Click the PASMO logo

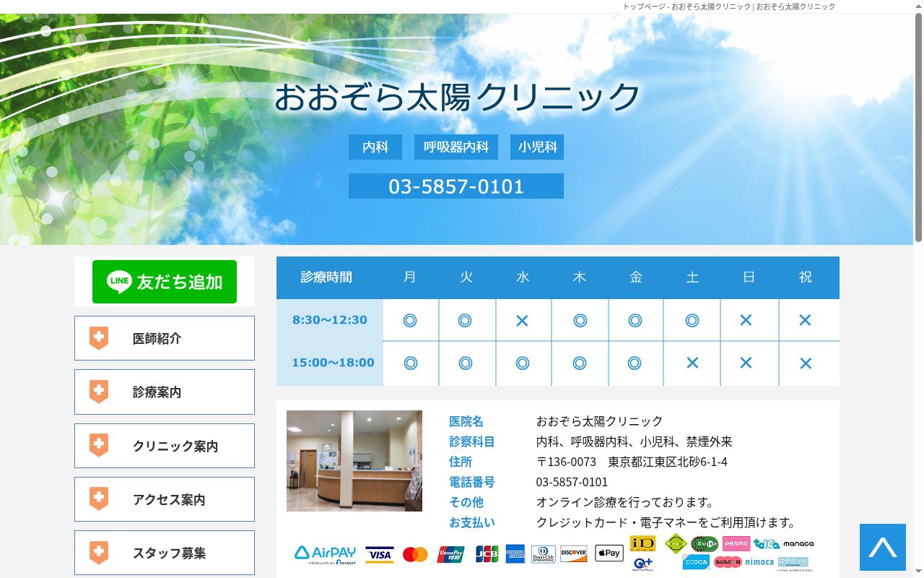click(736, 544)
